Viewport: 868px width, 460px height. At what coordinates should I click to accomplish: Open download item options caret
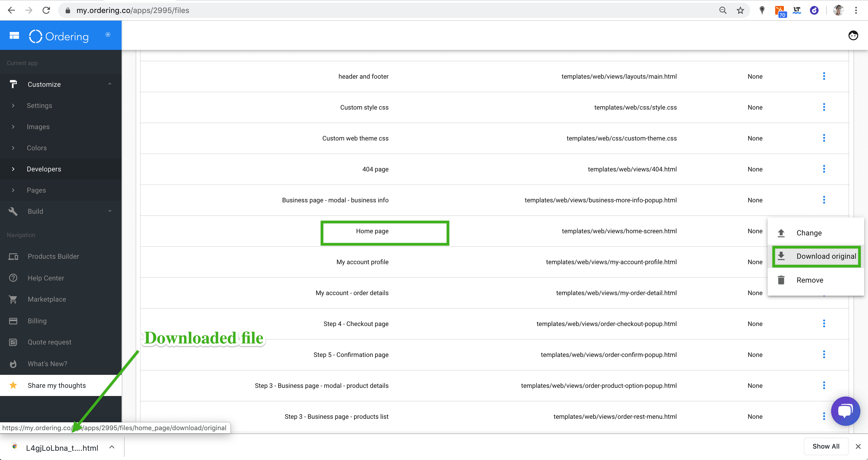(x=112, y=447)
